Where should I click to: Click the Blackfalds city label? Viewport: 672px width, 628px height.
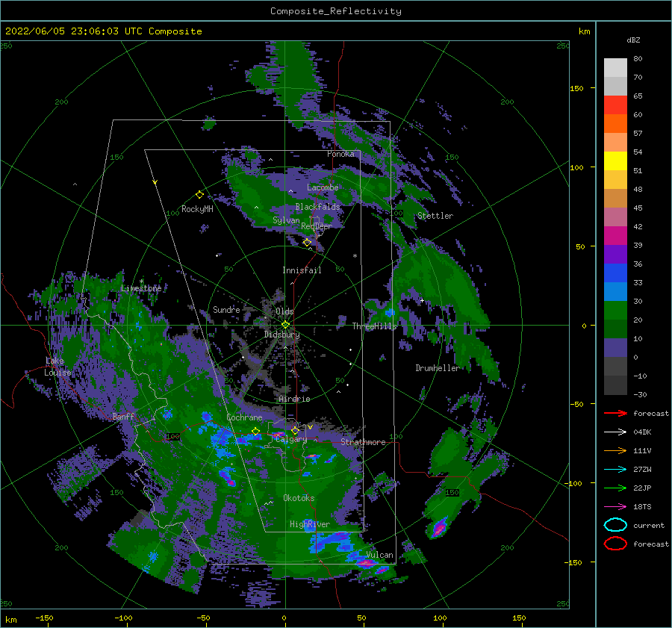click(317, 207)
